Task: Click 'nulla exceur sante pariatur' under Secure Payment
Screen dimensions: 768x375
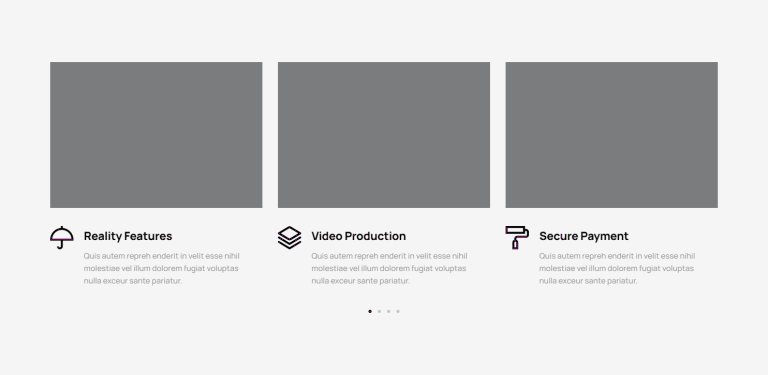Action: pyautogui.click(x=588, y=281)
